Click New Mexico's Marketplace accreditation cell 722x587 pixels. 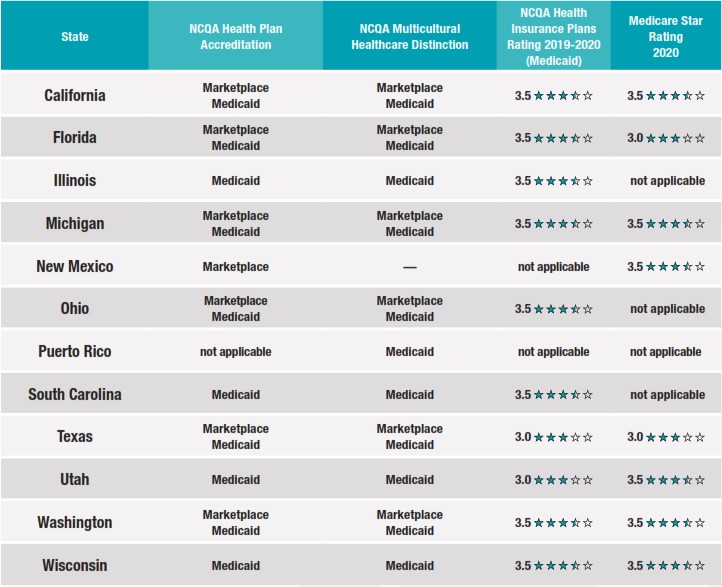point(236,267)
